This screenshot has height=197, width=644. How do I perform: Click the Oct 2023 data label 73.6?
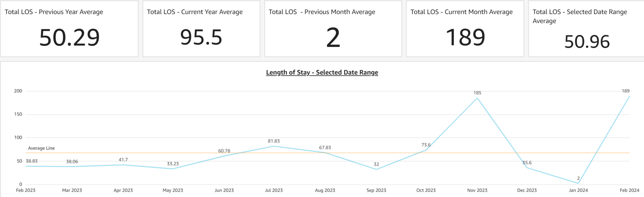[426, 145]
